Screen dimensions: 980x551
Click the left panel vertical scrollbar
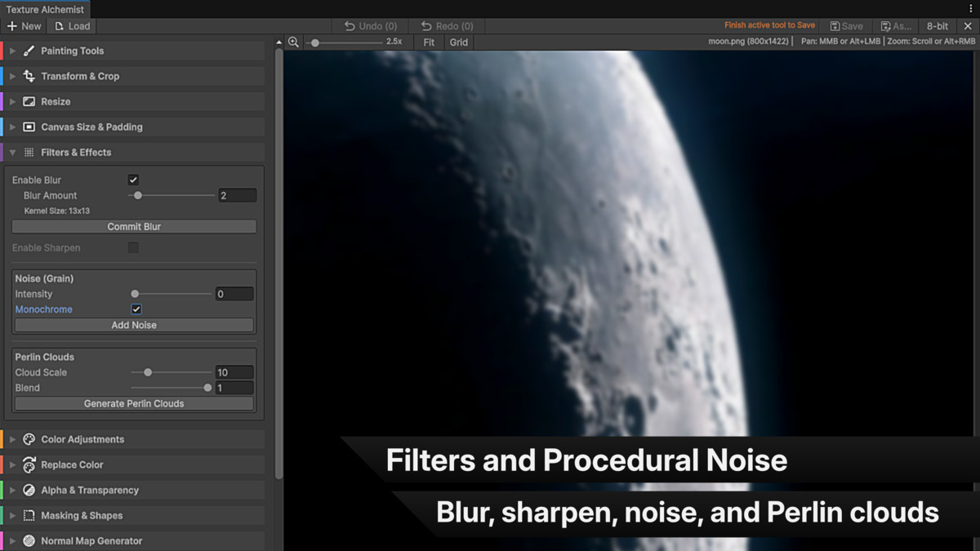pos(279,264)
